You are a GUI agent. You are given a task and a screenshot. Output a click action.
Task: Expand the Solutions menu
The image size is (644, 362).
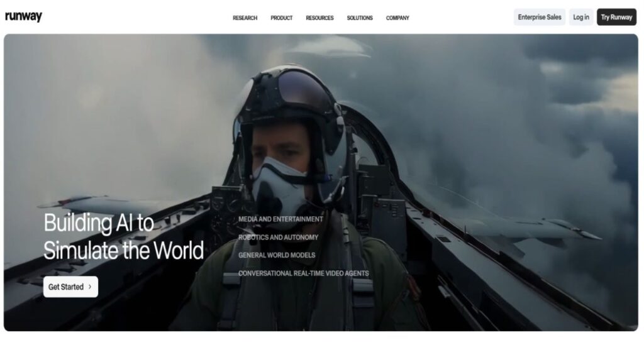pos(360,18)
